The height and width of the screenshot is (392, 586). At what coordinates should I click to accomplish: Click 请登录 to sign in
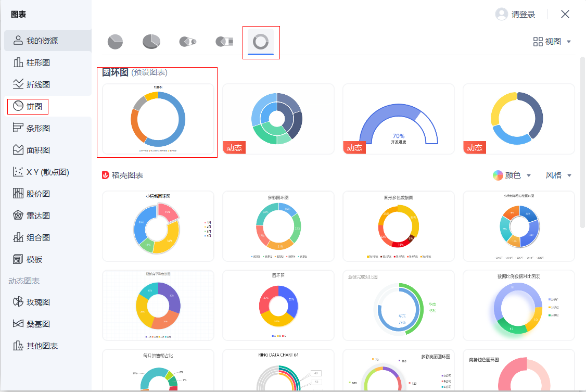(x=523, y=15)
